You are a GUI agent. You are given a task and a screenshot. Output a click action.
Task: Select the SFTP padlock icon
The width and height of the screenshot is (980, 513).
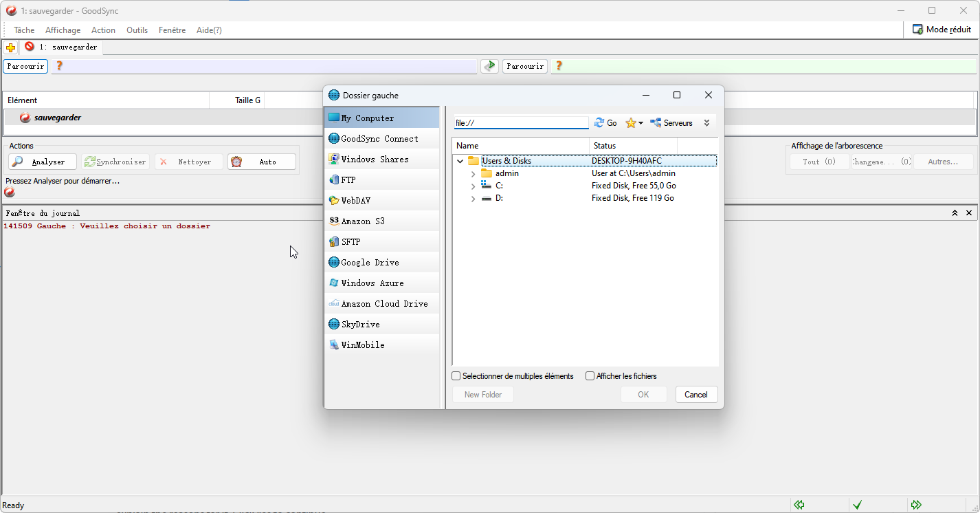point(334,241)
